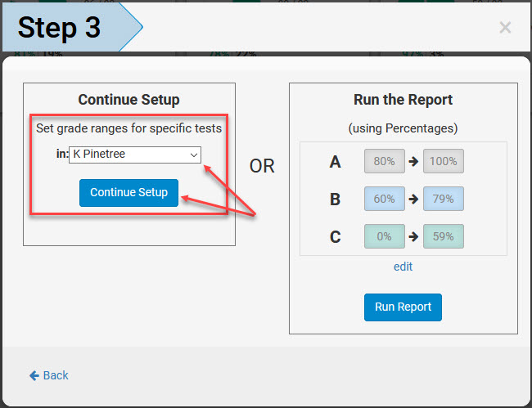Select grade C minimum 0% field
532x408 pixels.
click(x=385, y=236)
